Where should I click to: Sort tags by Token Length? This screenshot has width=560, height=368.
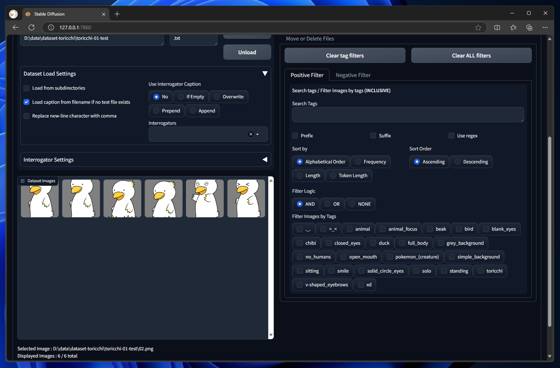point(349,175)
